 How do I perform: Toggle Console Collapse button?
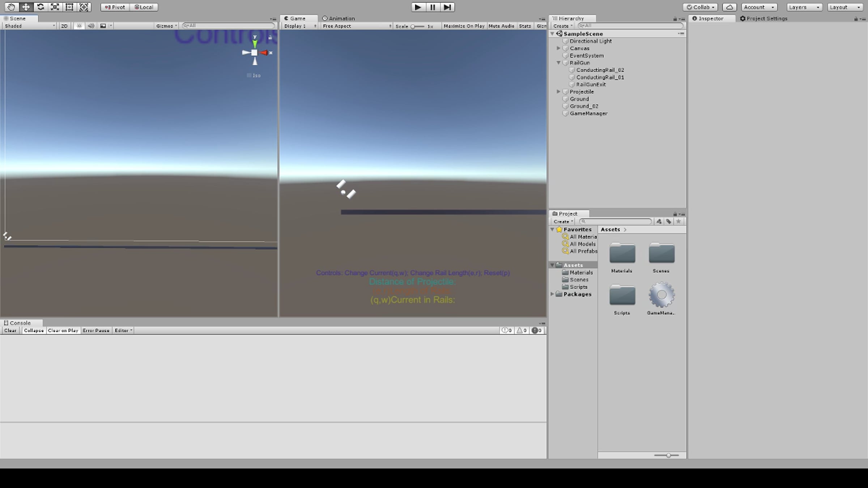click(x=34, y=330)
